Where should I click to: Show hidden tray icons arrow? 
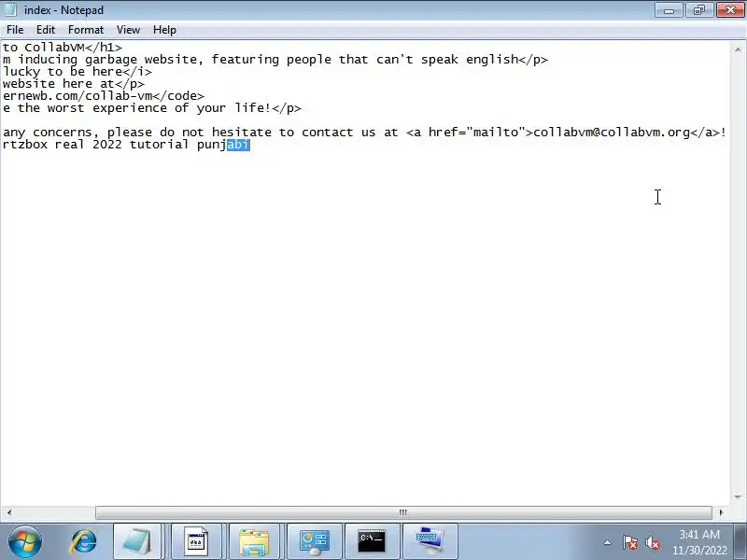[607, 542]
